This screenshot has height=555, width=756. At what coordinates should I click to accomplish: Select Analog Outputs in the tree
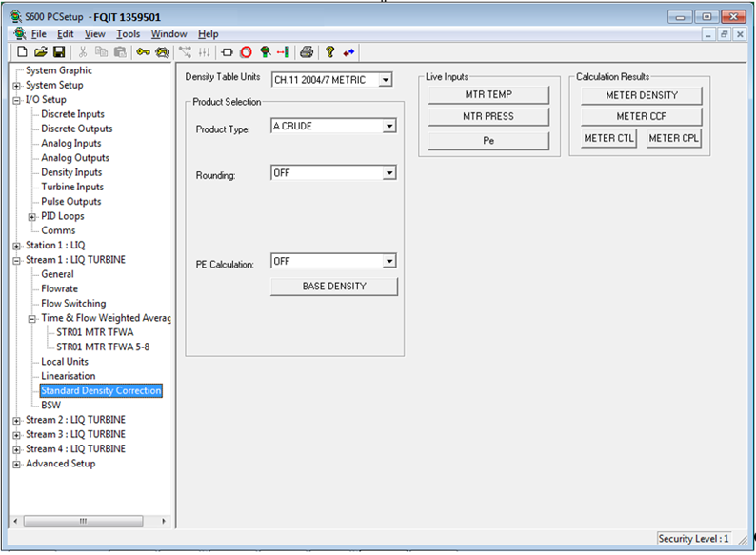[x=75, y=158]
